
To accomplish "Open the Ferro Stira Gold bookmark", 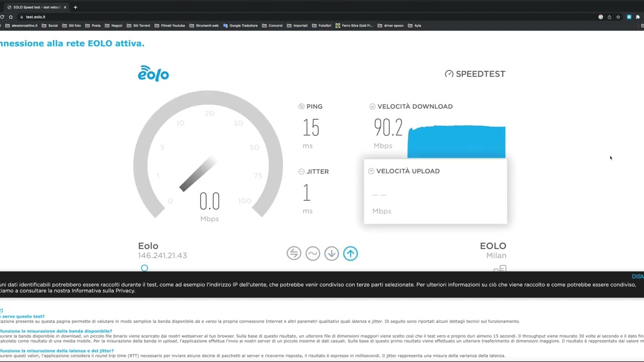I will (354, 26).
